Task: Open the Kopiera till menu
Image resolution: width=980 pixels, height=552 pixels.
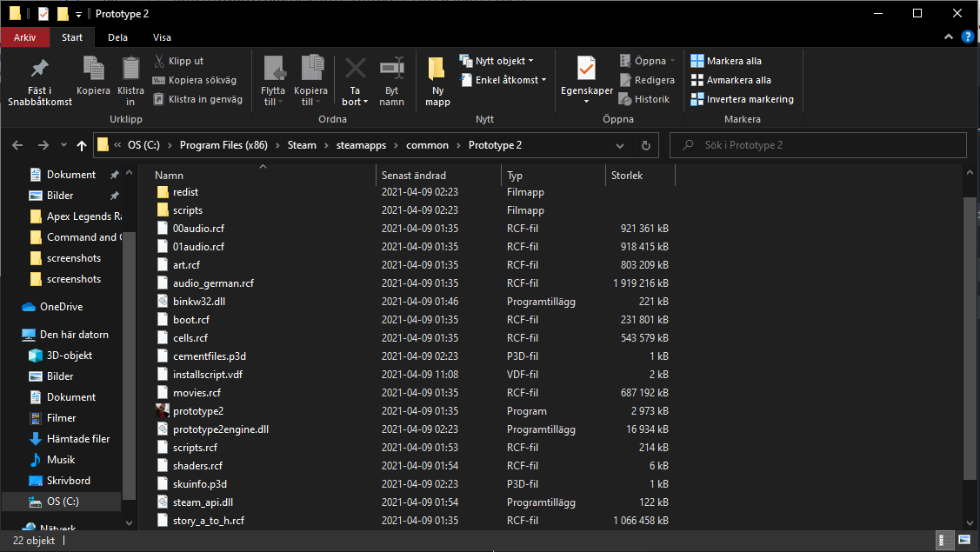Action: tap(310, 81)
